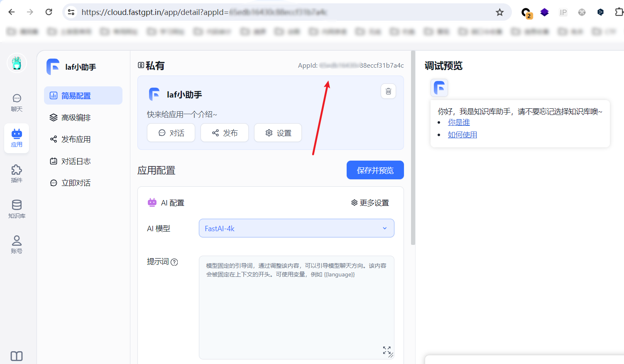Open the browser extensions puzzle icon

point(619,12)
